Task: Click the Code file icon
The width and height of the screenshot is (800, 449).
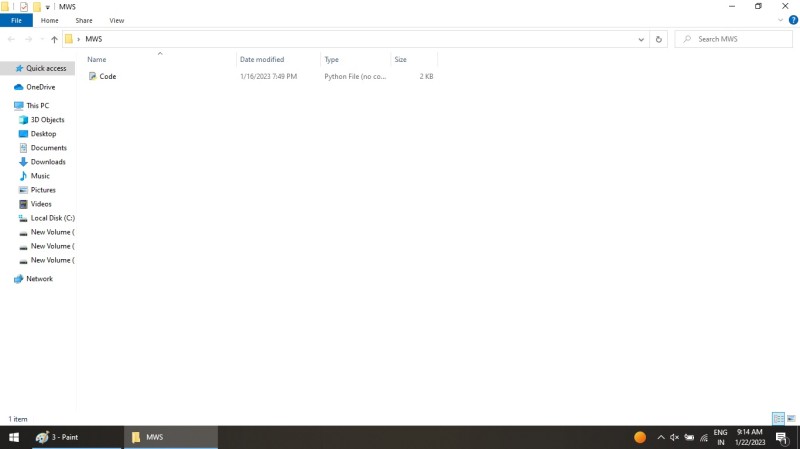Action: point(92,76)
